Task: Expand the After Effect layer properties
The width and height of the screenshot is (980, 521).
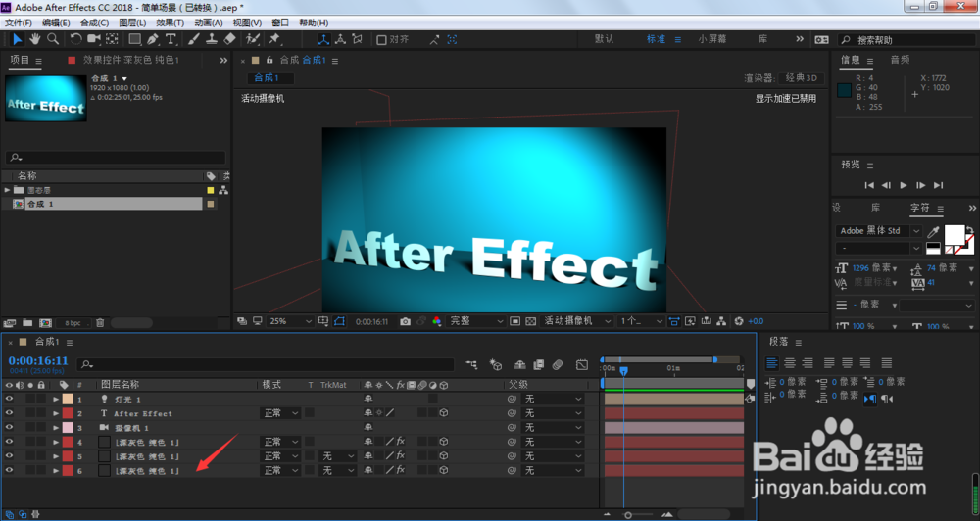Action: point(56,413)
